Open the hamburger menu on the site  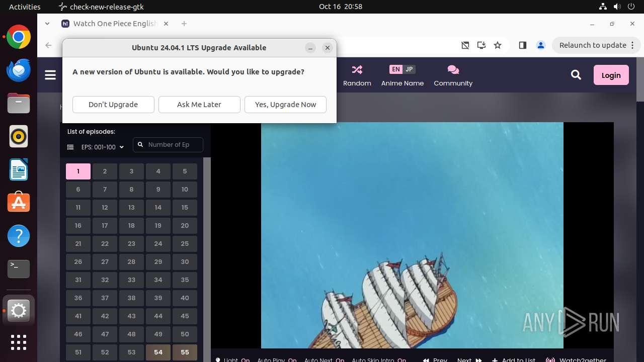coord(50,75)
